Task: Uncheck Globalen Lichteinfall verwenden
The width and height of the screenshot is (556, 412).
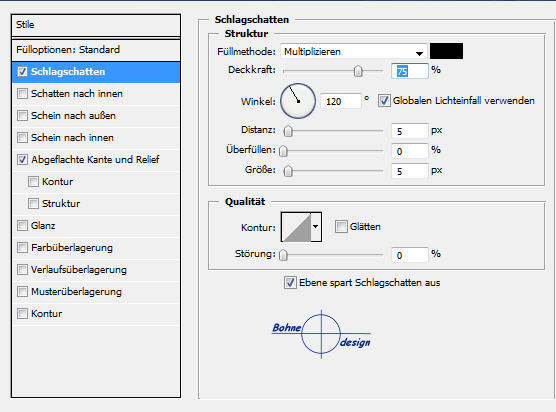Action: [x=384, y=101]
